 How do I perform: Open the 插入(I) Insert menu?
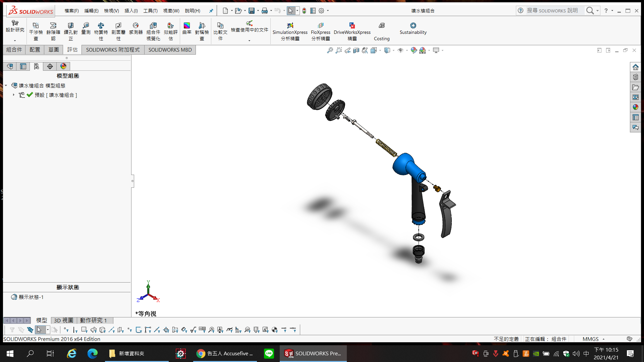click(x=131, y=11)
